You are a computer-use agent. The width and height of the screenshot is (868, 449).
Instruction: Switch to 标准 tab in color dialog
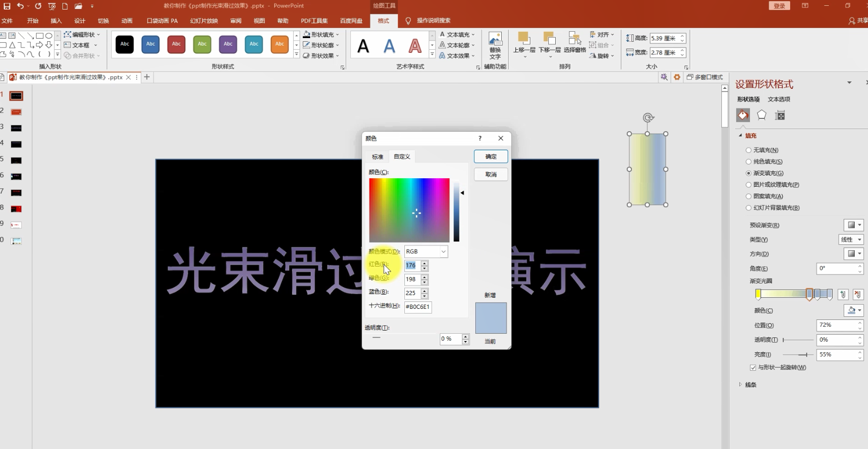pos(377,157)
